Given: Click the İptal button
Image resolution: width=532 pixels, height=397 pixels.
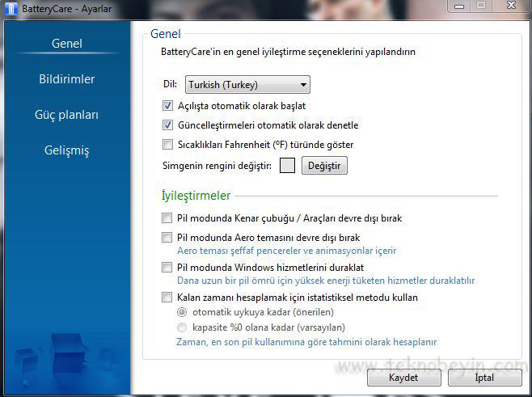Looking at the screenshot, I should click(484, 378).
